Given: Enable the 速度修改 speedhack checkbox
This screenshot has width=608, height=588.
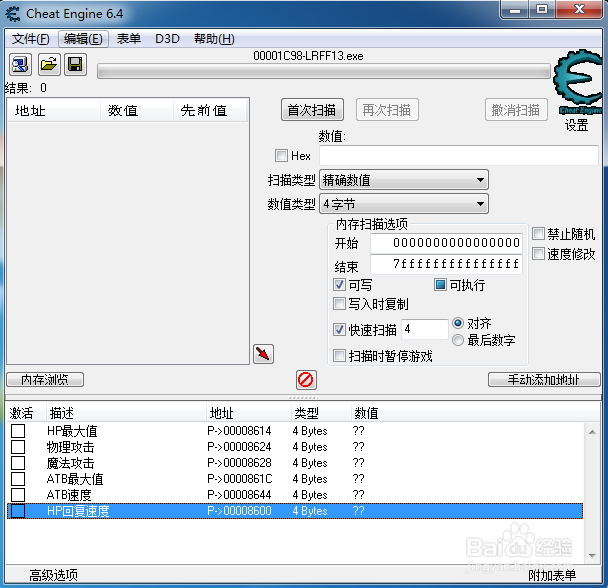Looking at the screenshot, I should click(538, 254).
